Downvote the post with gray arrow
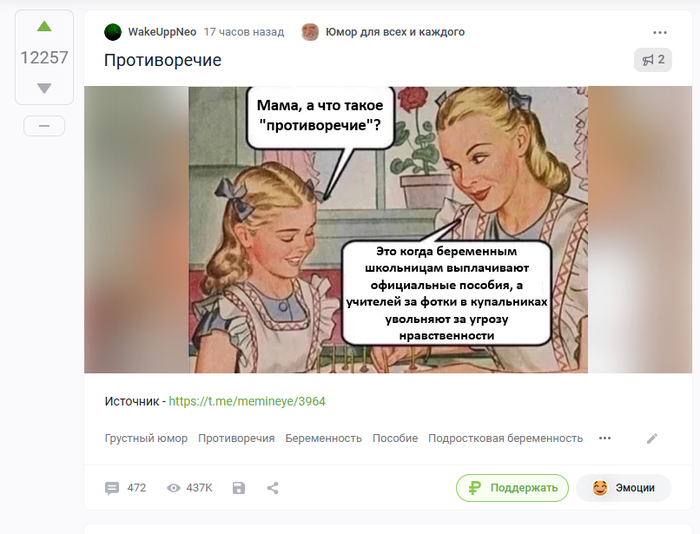The height and width of the screenshot is (534, 700). 44,88
